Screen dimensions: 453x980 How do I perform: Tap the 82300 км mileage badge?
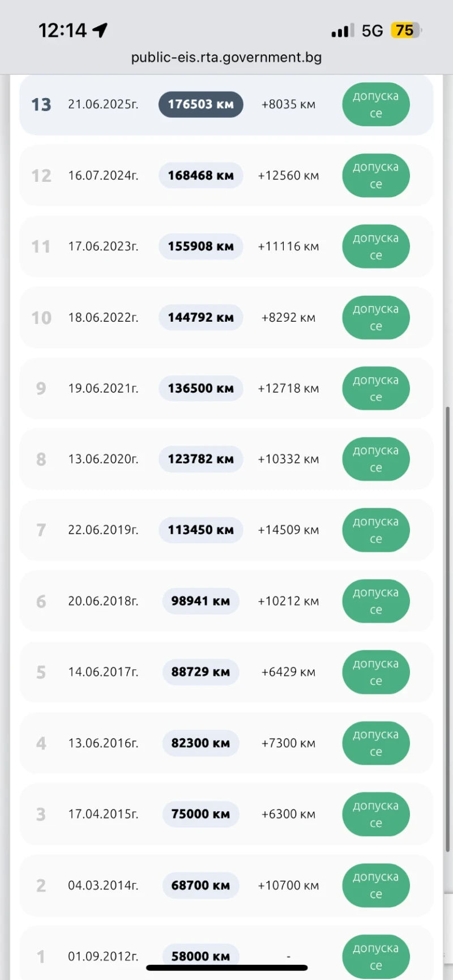[200, 743]
